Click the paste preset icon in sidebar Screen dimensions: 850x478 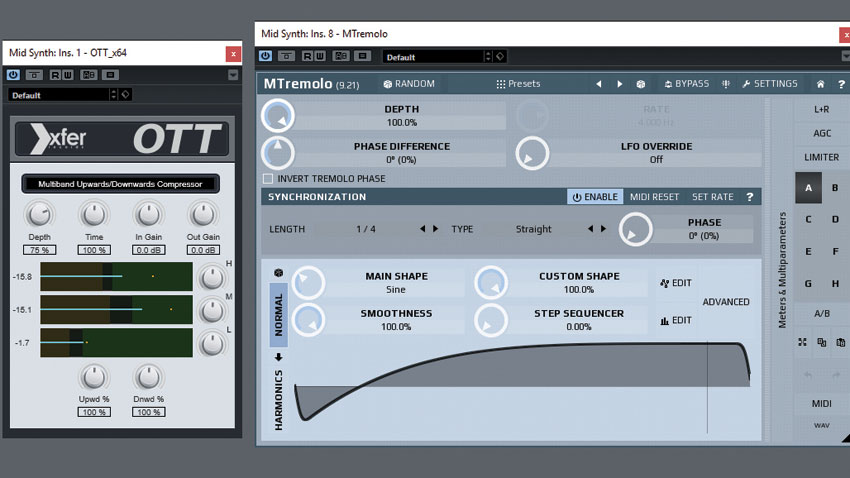coord(840,342)
